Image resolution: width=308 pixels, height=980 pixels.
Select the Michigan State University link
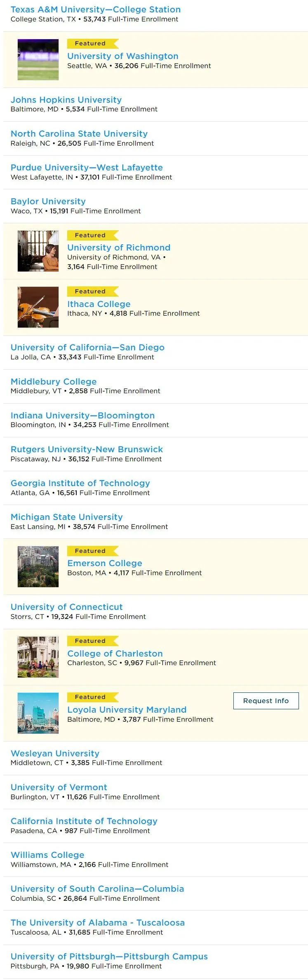67,517
